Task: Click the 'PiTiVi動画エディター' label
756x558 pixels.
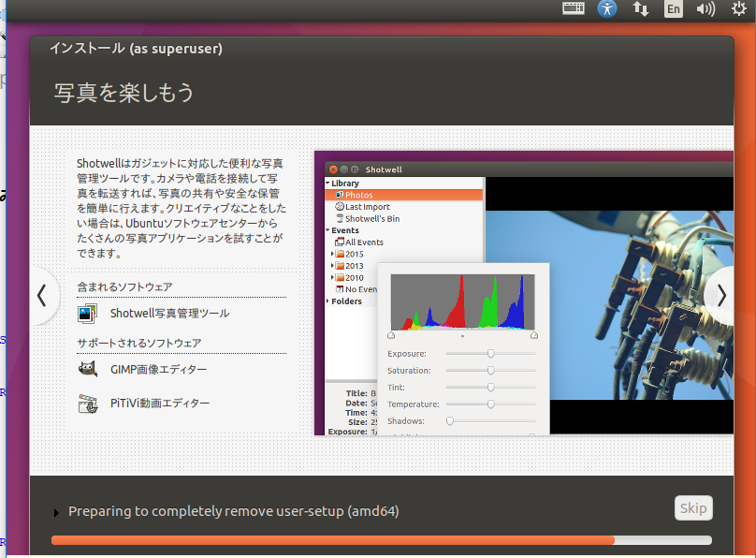Action: tap(160, 404)
